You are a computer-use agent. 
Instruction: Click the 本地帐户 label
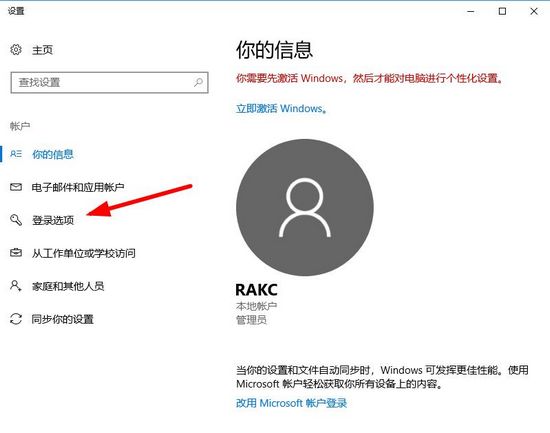point(256,306)
